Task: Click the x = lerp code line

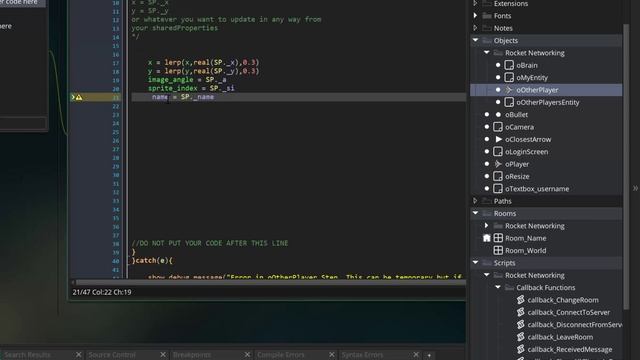Action: pyautogui.click(x=203, y=62)
